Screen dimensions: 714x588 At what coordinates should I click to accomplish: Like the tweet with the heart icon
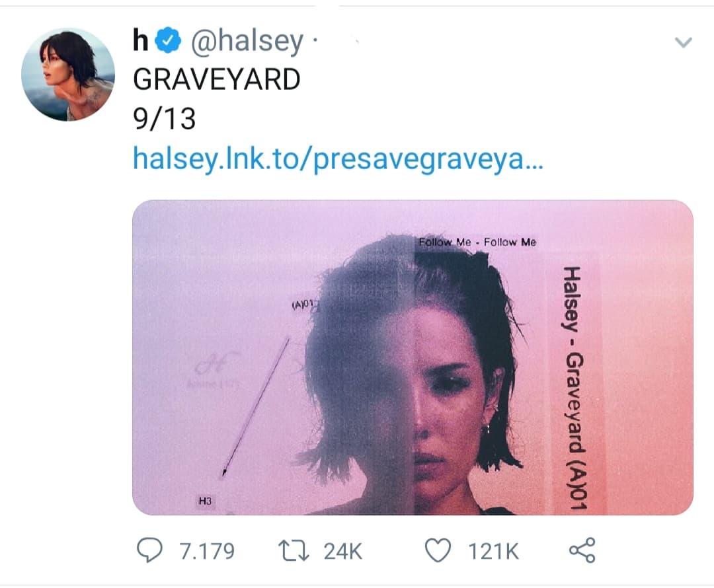point(438,550)
